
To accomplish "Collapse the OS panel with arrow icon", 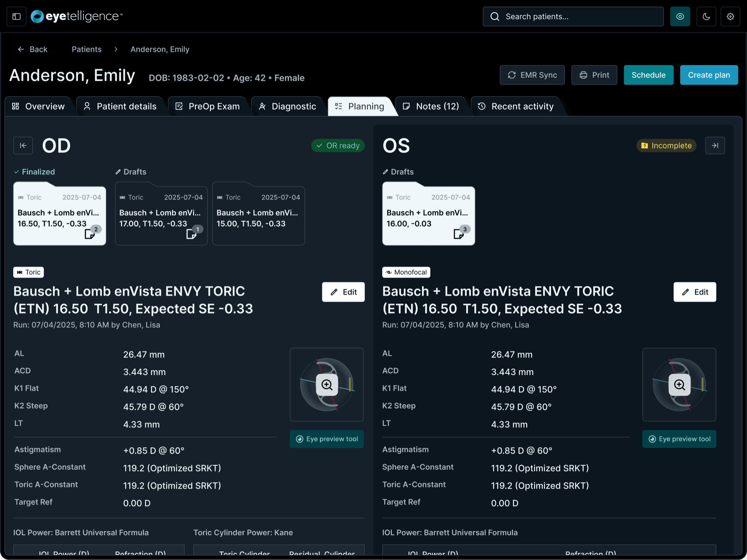I will [x=715, y=146].
